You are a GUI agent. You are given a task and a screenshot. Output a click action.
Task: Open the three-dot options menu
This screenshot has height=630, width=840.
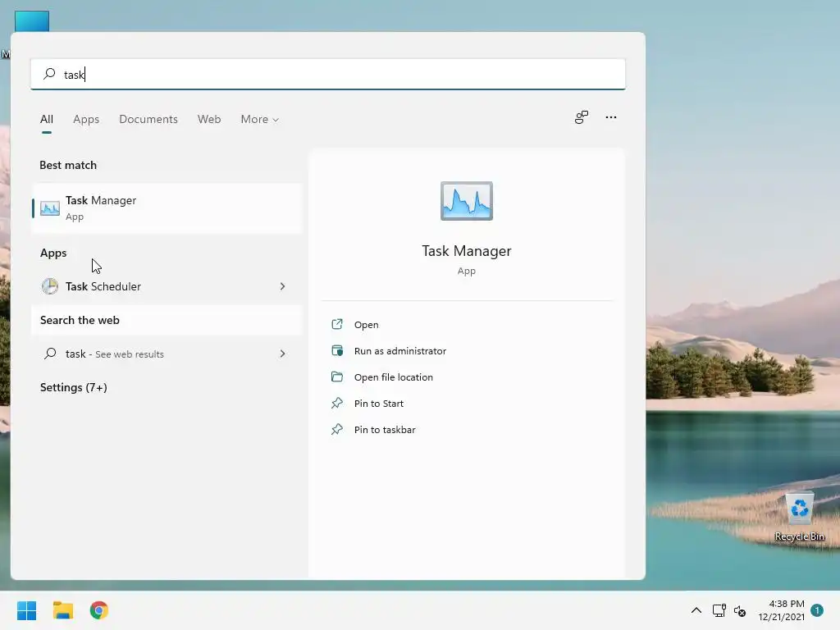610,117
